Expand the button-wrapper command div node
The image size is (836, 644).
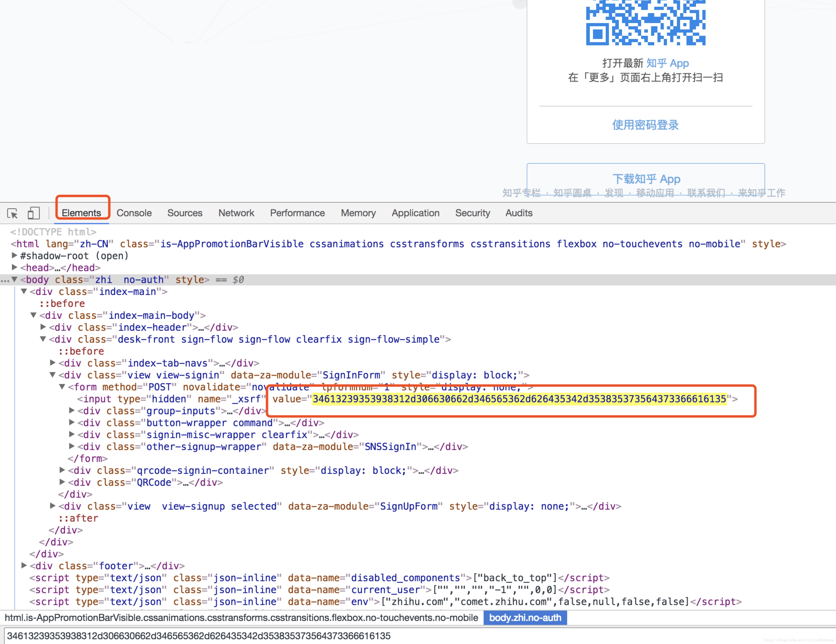pos(72,422)
